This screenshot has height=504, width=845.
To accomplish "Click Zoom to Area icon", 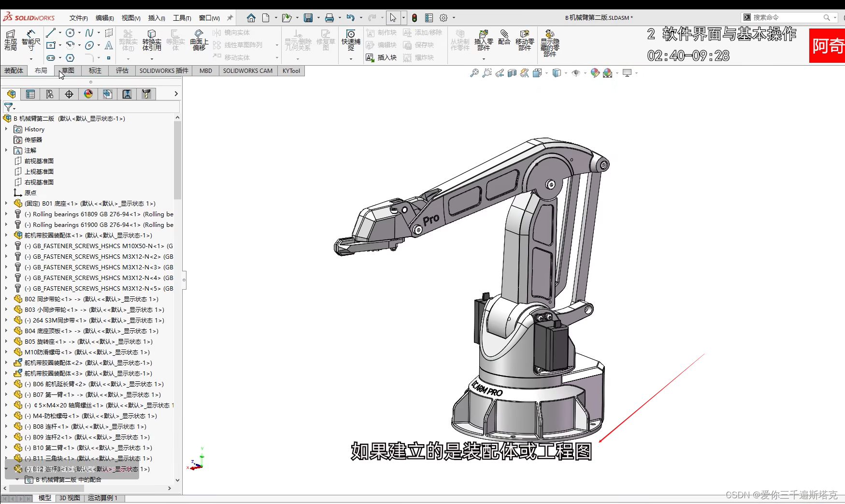I will [x=487, y=73].
